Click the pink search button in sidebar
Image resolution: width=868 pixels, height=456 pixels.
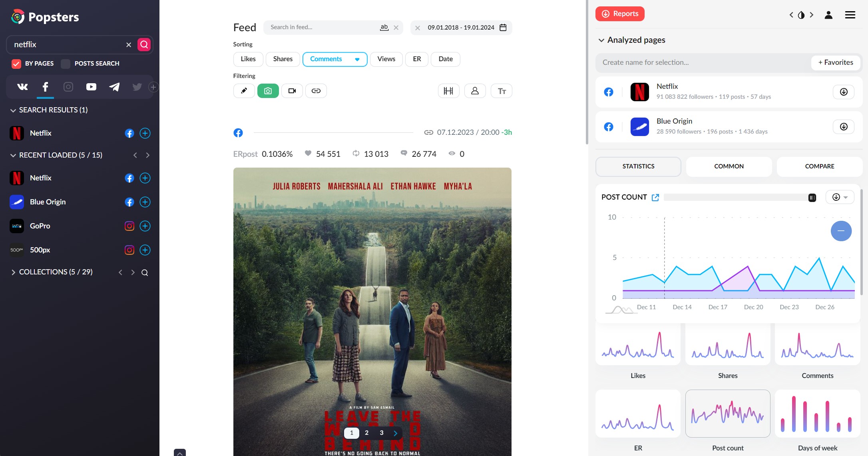point(144,44)
